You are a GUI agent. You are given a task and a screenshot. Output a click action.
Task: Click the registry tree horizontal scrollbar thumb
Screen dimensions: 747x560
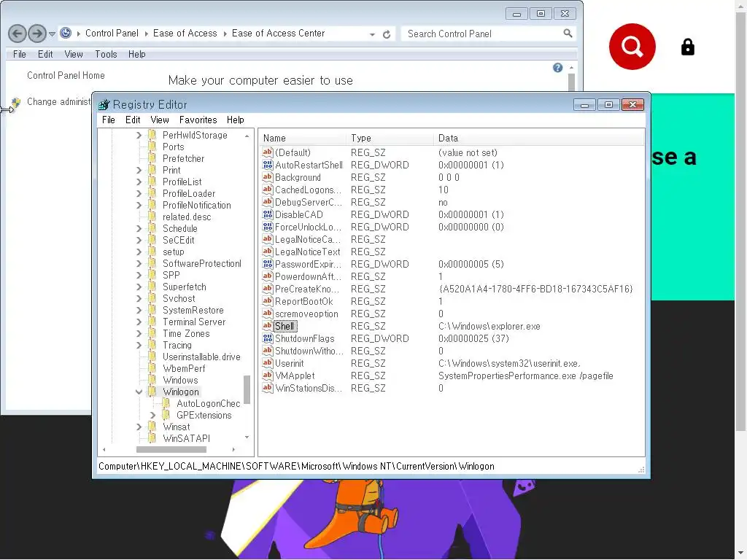tap(171, 449)
